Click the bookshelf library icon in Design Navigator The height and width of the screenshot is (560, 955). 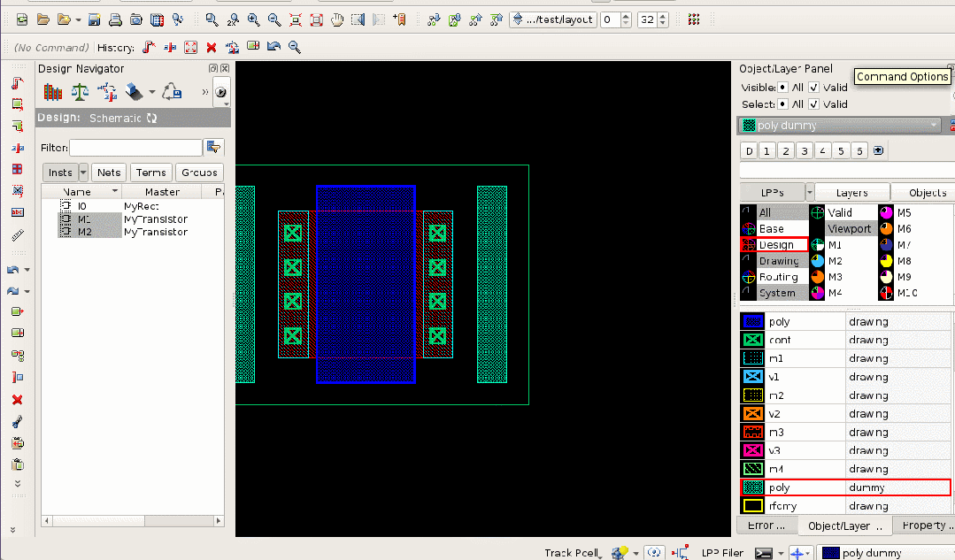[53, 92]
